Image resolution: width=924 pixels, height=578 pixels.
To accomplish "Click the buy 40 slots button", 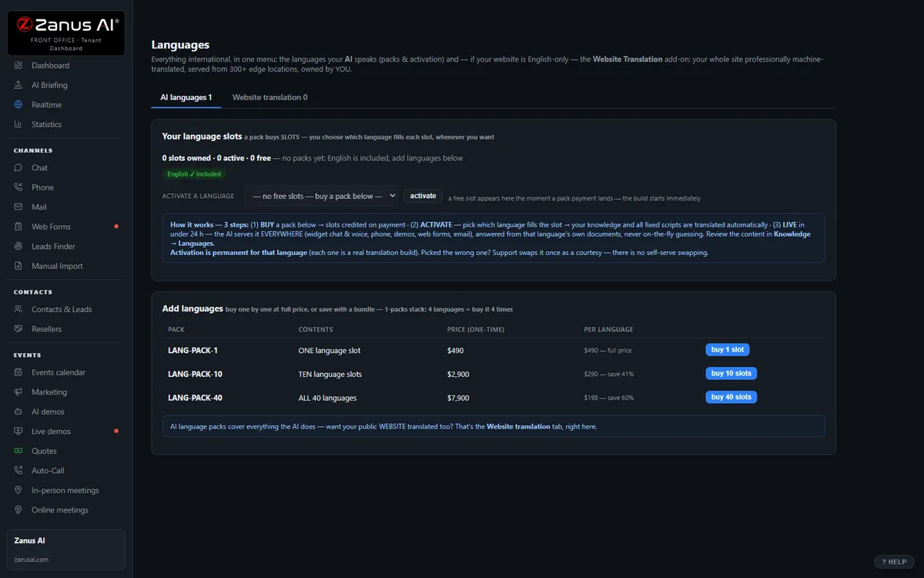I will pos(731,397).
